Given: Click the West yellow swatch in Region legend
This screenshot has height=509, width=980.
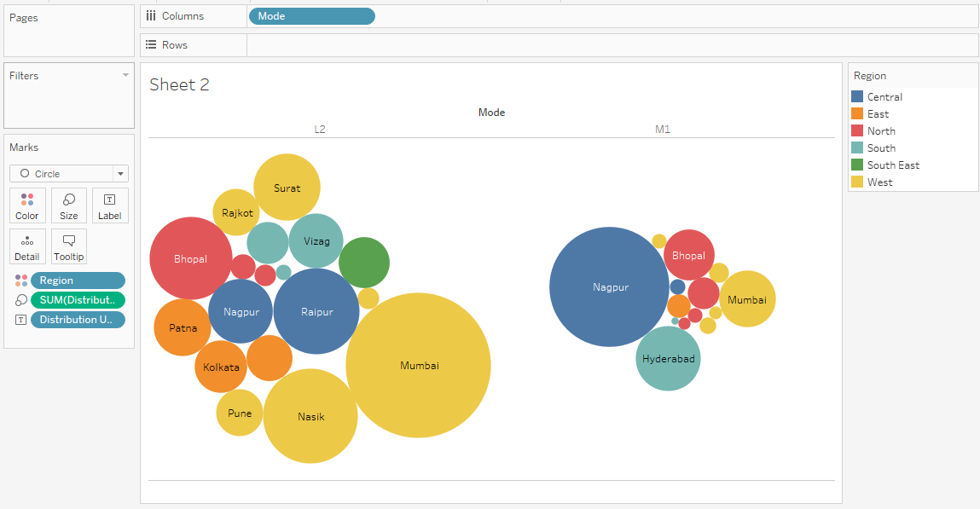Looking at the screenshot, I should click(858, 182).
